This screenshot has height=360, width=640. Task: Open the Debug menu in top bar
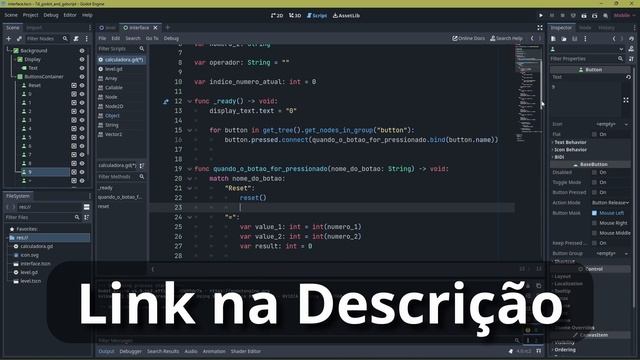tap(51, 15)
